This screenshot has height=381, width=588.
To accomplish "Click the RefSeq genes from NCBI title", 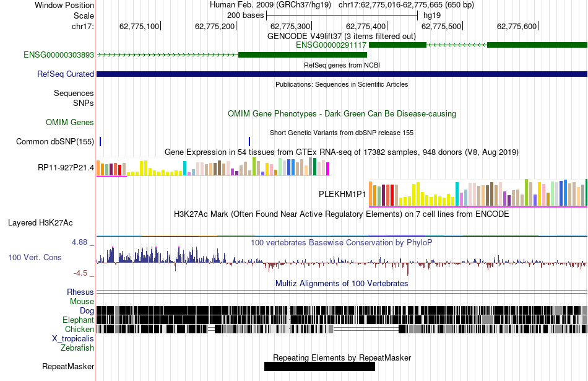I will coord(342,65).
